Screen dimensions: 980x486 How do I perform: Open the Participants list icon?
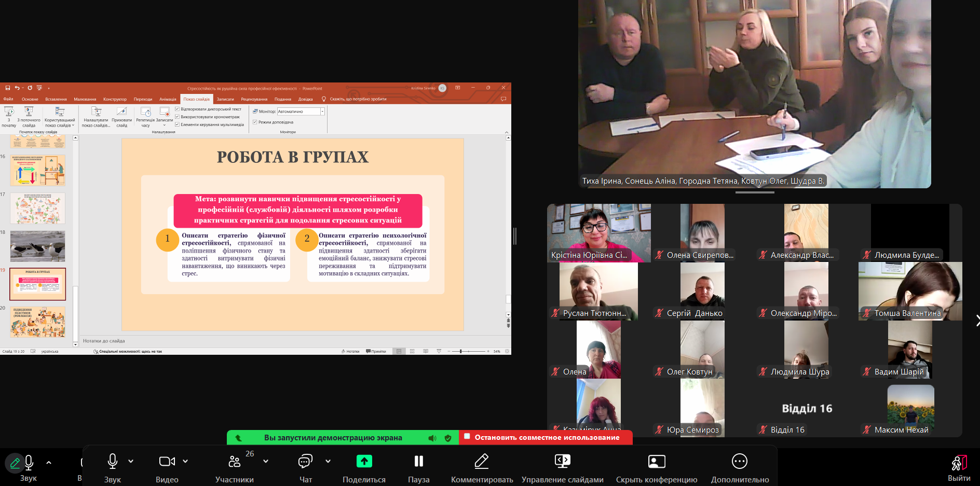point(235,461)
